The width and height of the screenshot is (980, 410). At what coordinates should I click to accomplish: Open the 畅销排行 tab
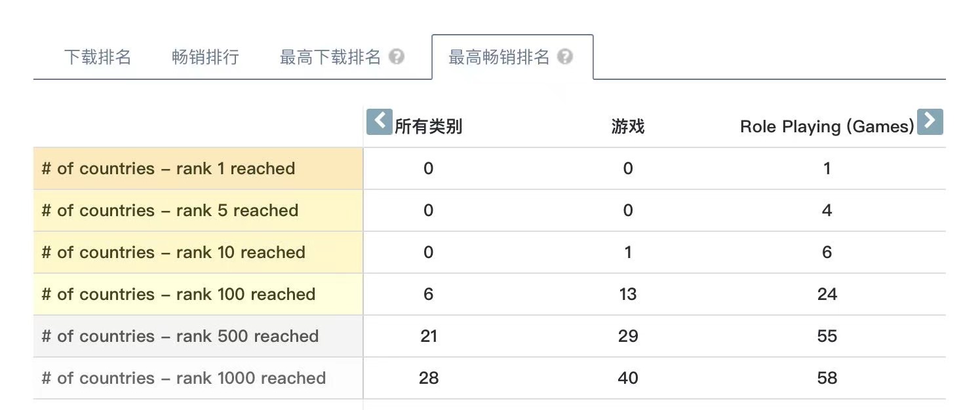205,57
